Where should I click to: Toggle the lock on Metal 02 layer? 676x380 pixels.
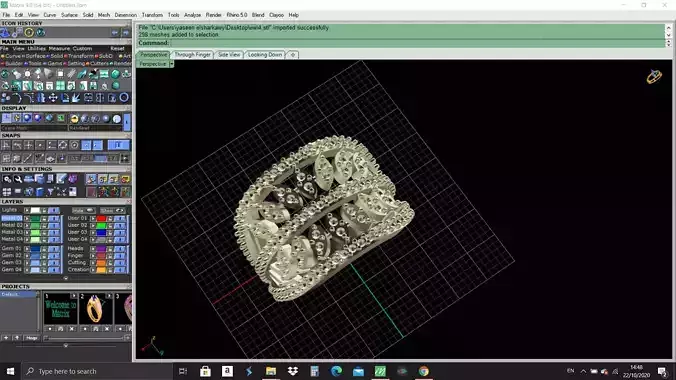coord(44,226)
